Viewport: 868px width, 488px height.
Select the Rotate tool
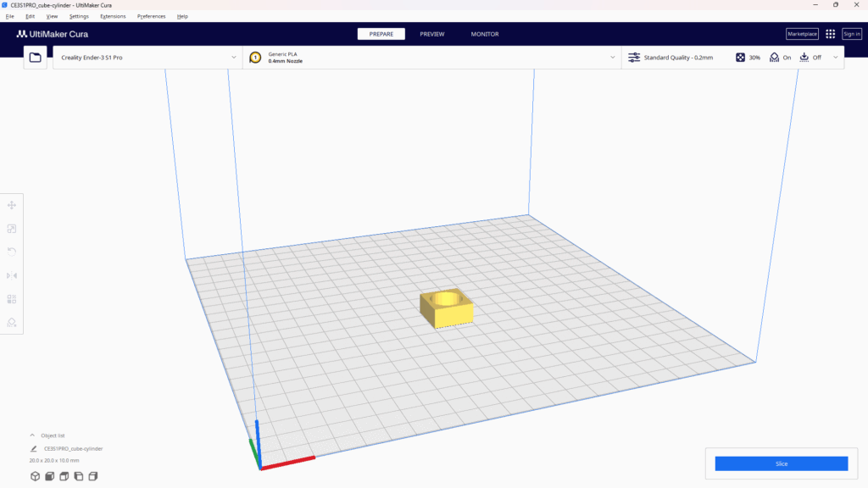tap(11, 251)
